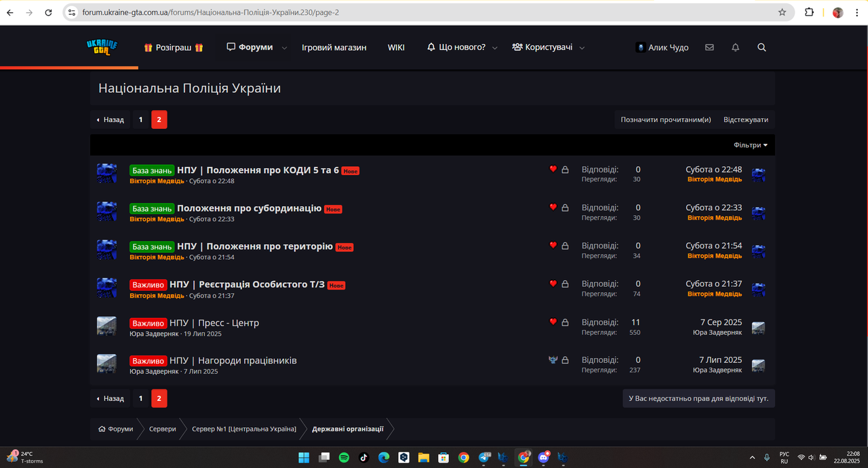Open Що нового? nav item

pyautogui.click(x=456, y=47)
